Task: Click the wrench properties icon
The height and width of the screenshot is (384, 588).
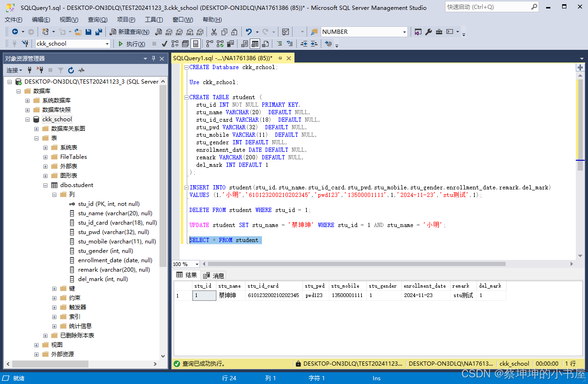Action: pos(428,32)
